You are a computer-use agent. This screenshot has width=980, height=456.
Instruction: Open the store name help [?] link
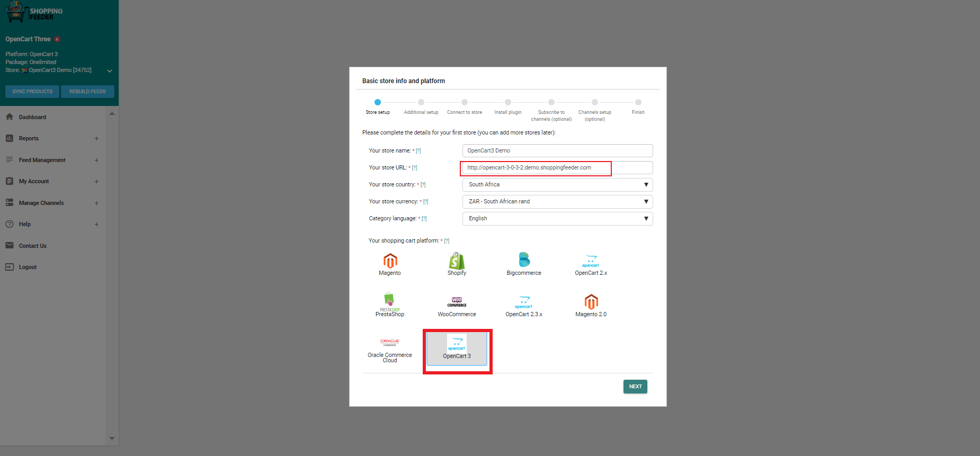tap(418, 151)
